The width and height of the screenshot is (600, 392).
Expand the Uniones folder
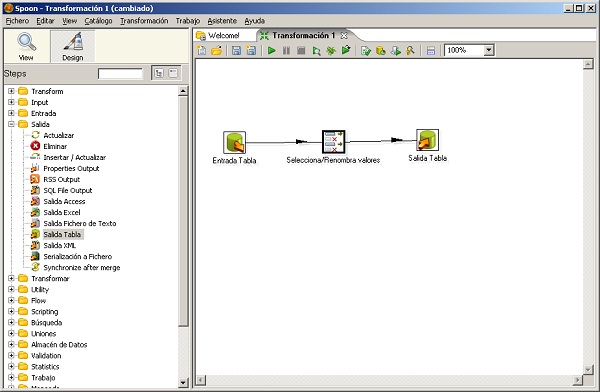[x=11, y=333]
